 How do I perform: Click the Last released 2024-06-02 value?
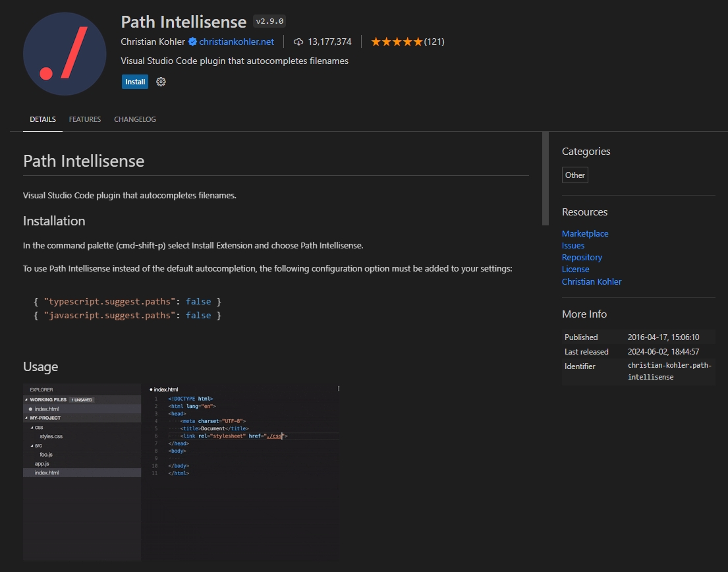pos(663,351)
